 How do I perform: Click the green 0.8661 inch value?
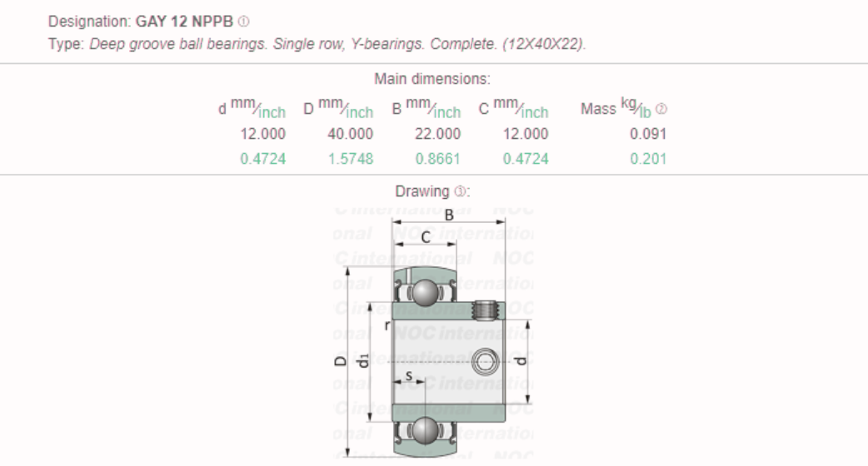point(439,158)
